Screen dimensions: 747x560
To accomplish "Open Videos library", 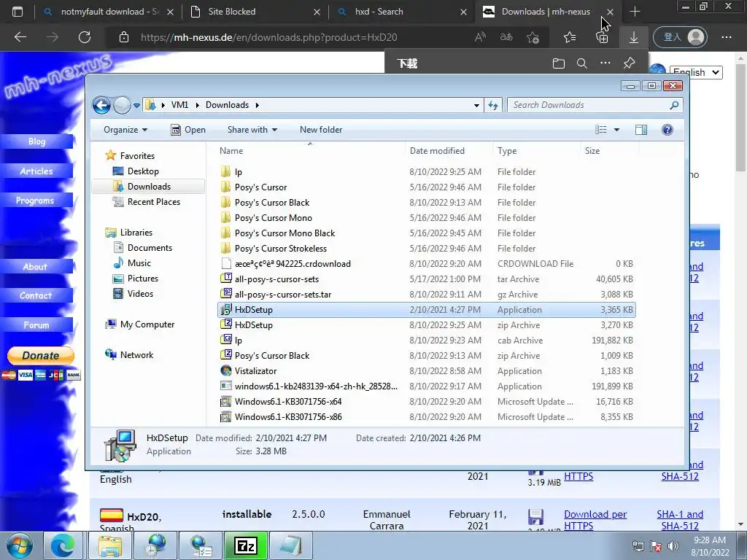I will pos(140,294).
